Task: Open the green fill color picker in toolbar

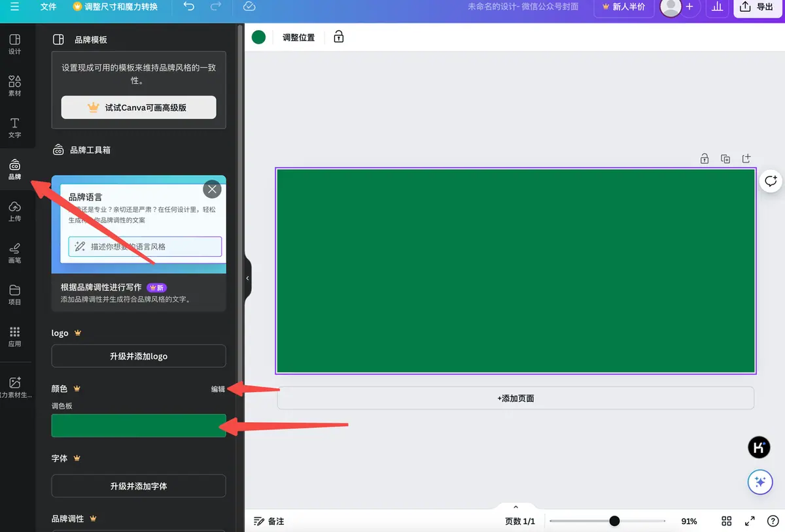Action: coord(259,37)
